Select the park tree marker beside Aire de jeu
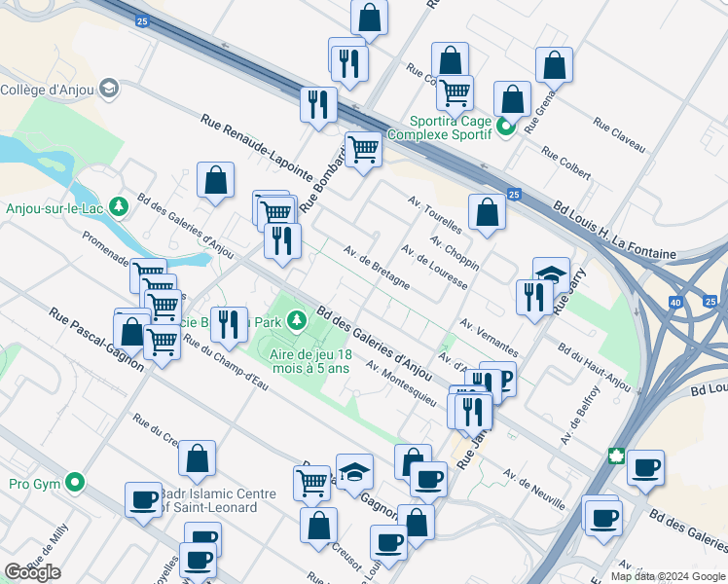Viewport: 728px width, 584px height. 297,320
